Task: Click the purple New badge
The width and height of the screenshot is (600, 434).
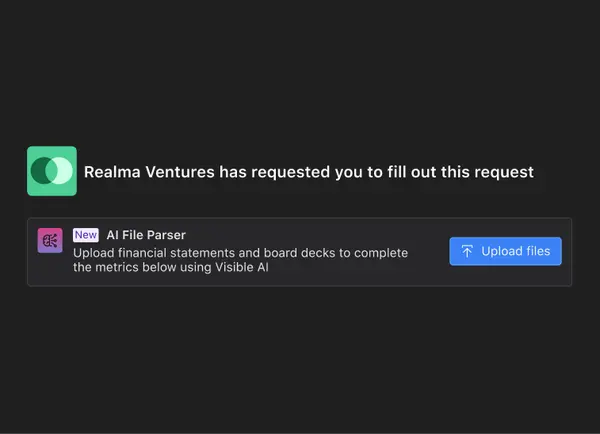Action: (x=86, y=235)
